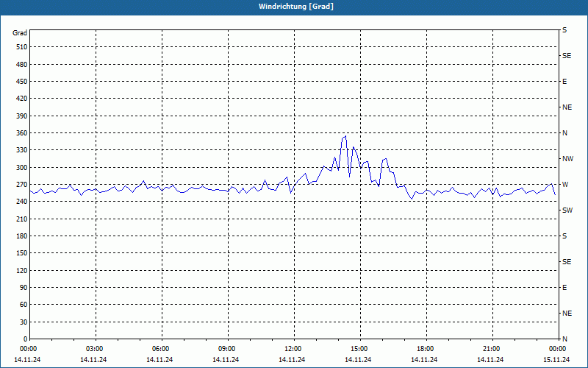This screenshot has width=588, height=368.
Task: Click the x-axis time label 03:00
Action: coord(95,349)
